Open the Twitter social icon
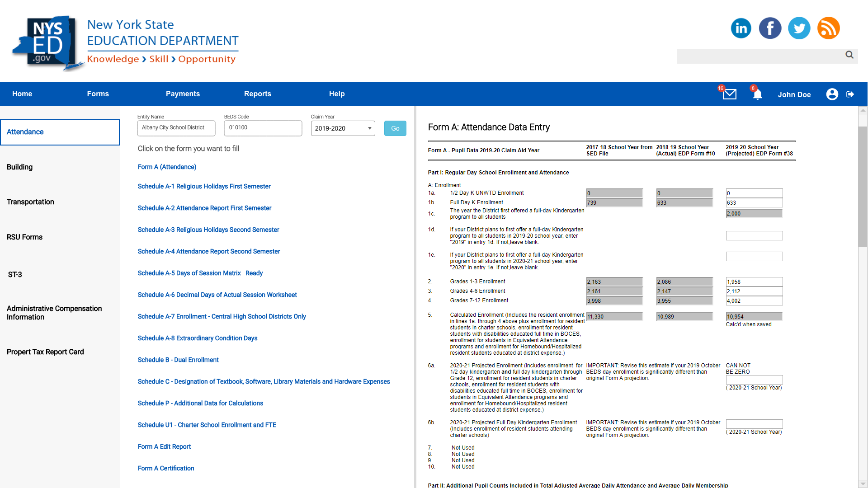The height and width of the screenshot is (488, 868). (799, 28)
